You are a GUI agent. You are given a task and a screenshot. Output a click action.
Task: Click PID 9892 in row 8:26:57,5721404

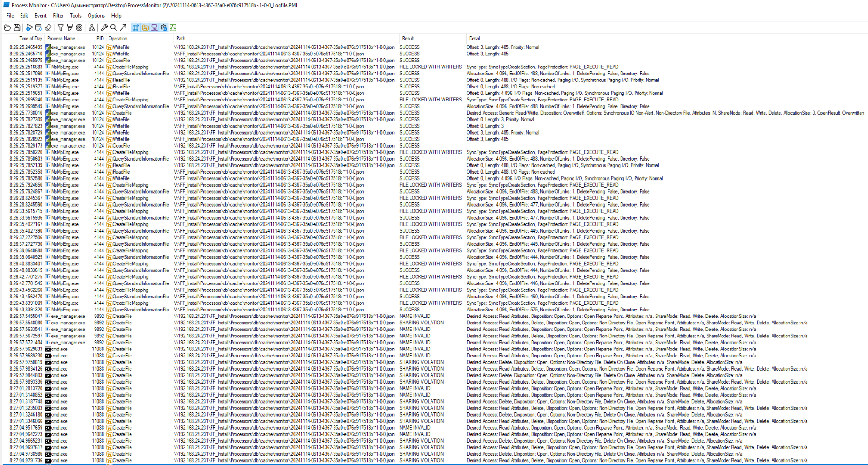pyautogui.click(x=99, y=343)
